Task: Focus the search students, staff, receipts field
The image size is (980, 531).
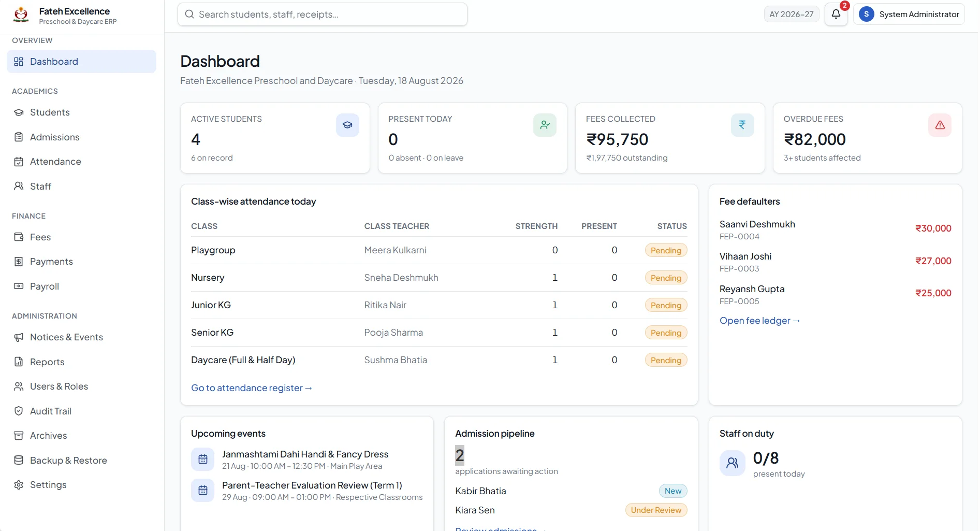Action: point(322,14)
